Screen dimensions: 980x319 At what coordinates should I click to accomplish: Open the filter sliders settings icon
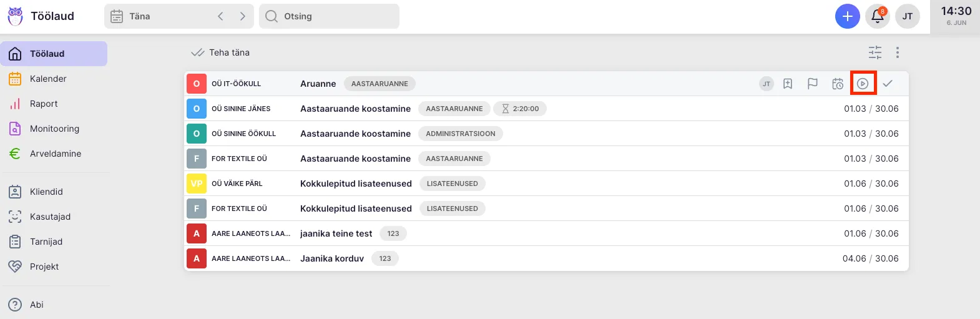(875, 52)
